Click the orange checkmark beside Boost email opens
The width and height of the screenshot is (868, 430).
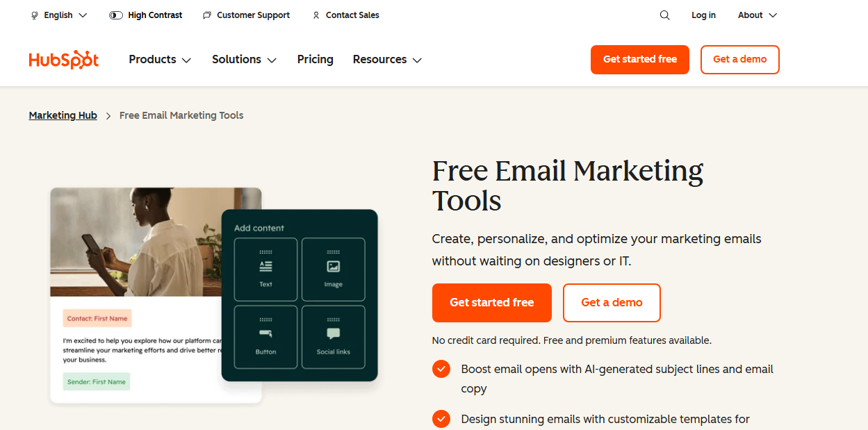[441, 369]
